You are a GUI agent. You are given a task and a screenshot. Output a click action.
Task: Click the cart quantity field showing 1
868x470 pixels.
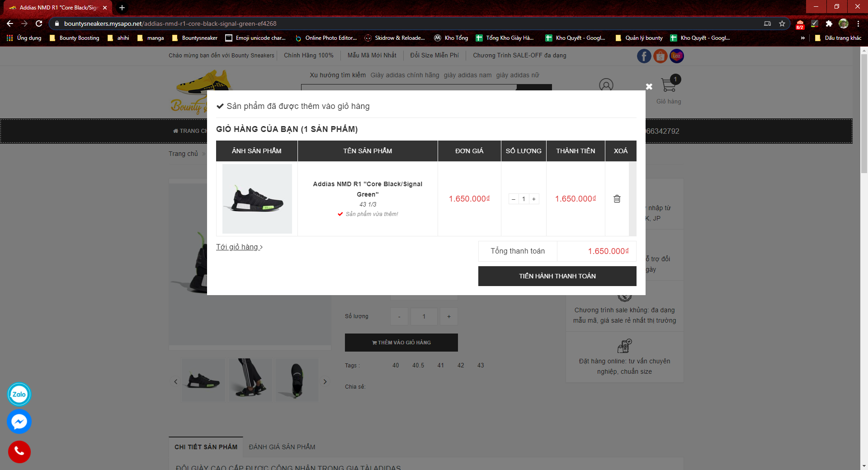click(x=524, y=199)
